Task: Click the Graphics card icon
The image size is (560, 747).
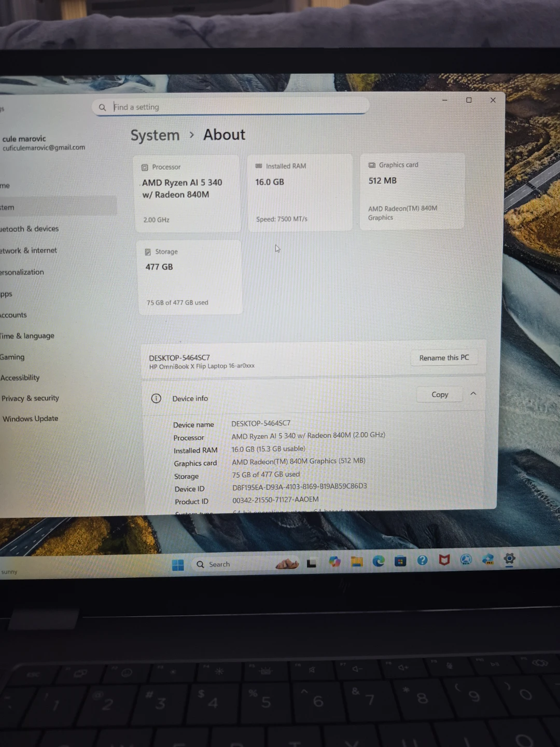Action: 372,165
